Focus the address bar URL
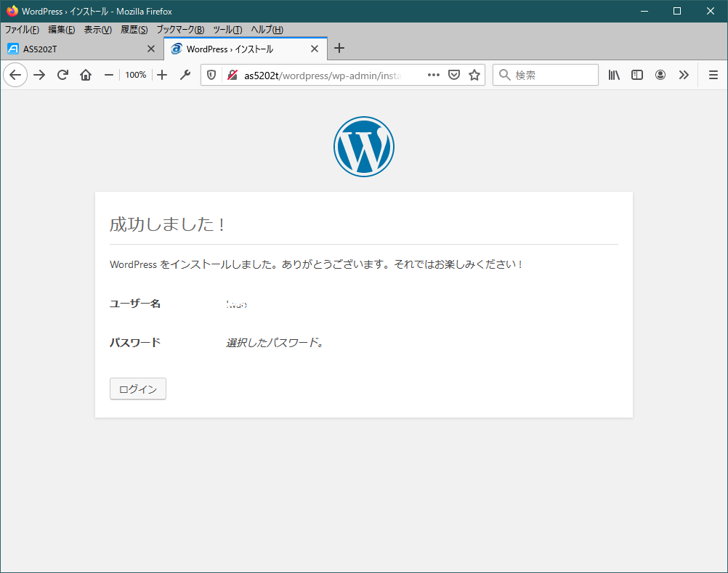The image size is (728, 573). tap(323, 75)
